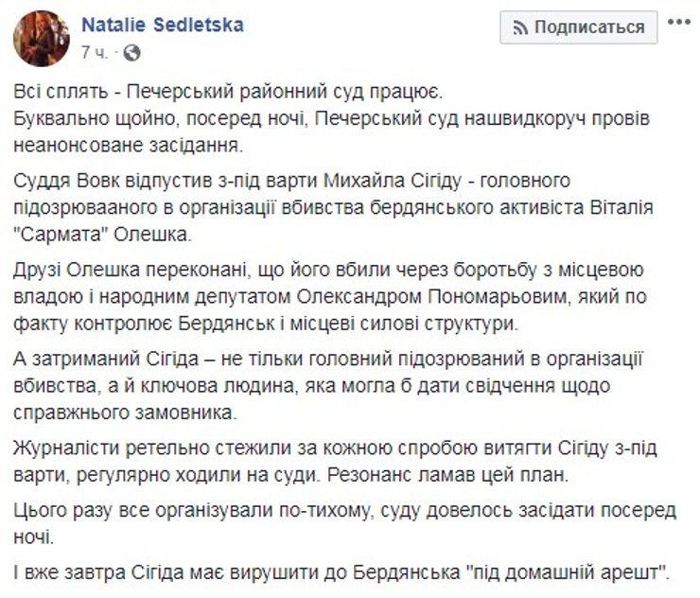Click the final line starting 'І вже завтра'
Screen dimensions: 700x598
pyautogui.click(x=342, y=572)
